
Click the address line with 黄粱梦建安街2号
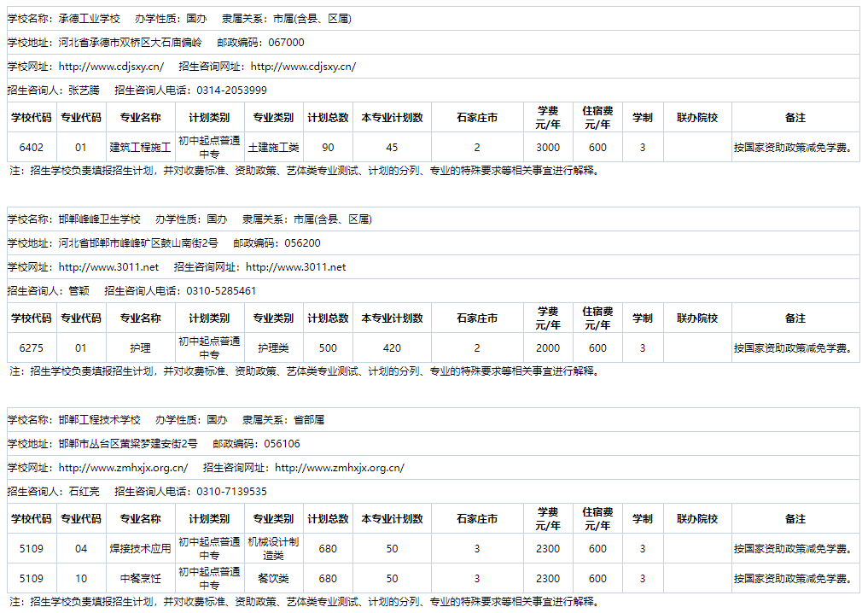click(x=434, y=444)
